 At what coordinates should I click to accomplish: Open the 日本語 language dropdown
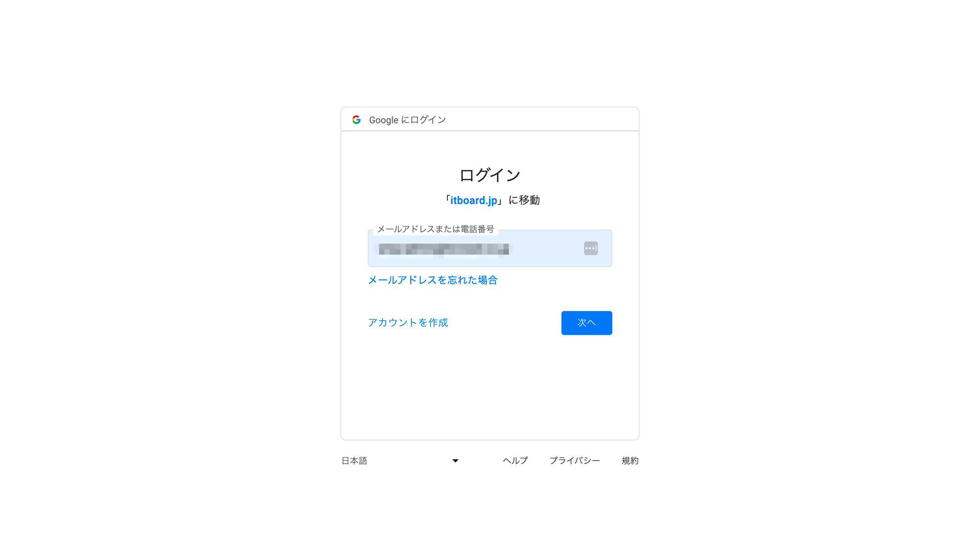400,460
